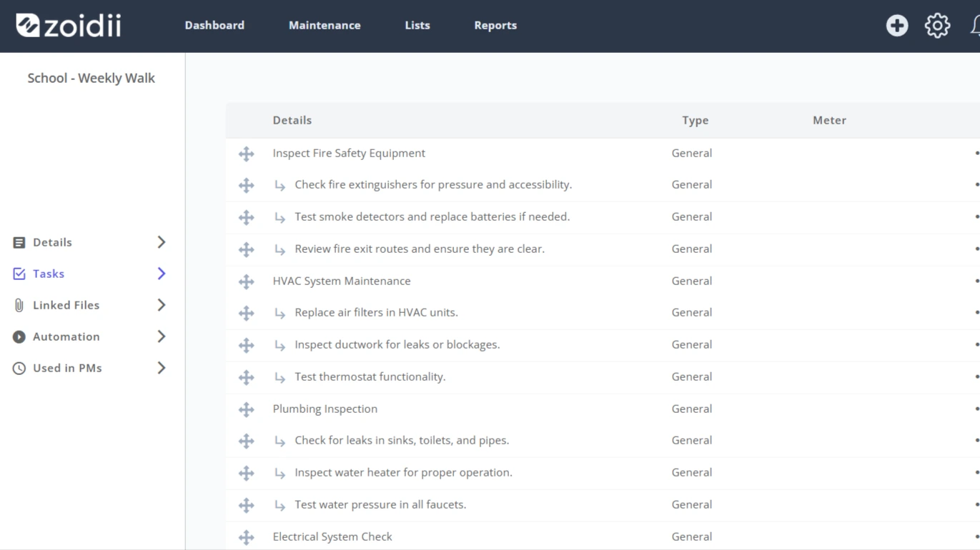The height and width of the screenshot is (550, 980).
Task: Click the Tasks checkmark sidebar icon
Action: tap(19, 274)
